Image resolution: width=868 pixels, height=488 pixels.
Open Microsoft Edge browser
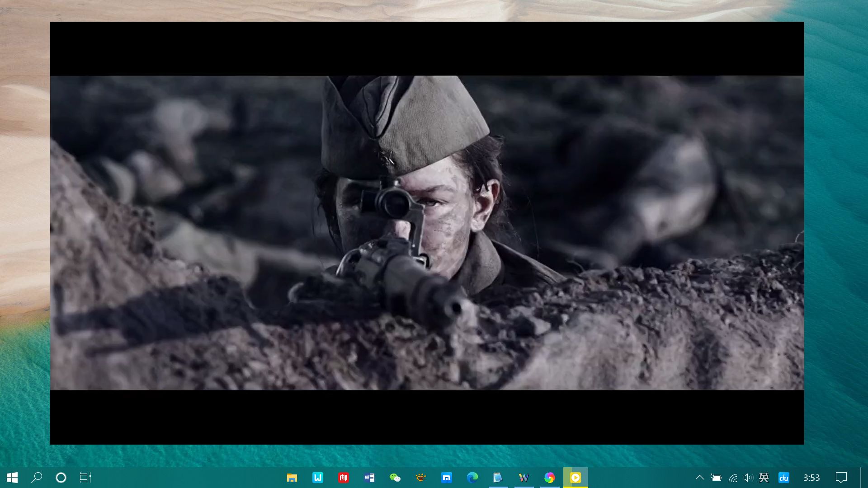(x=472, y=478)
